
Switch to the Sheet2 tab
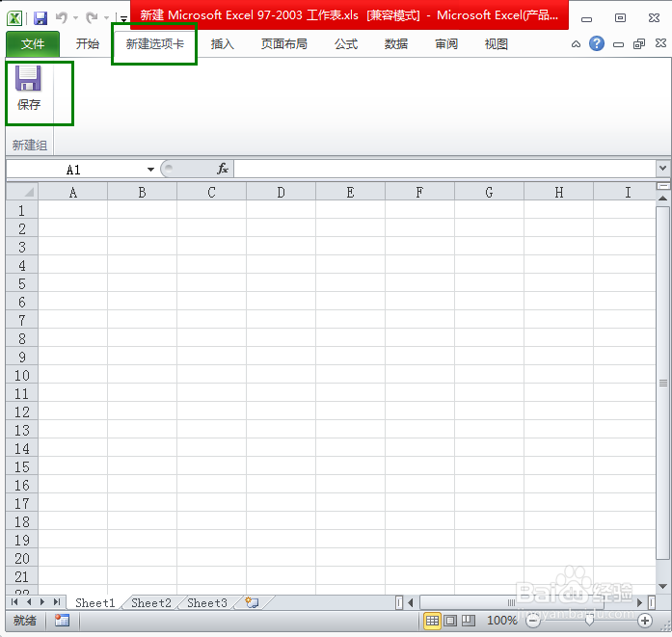(150, 602)
